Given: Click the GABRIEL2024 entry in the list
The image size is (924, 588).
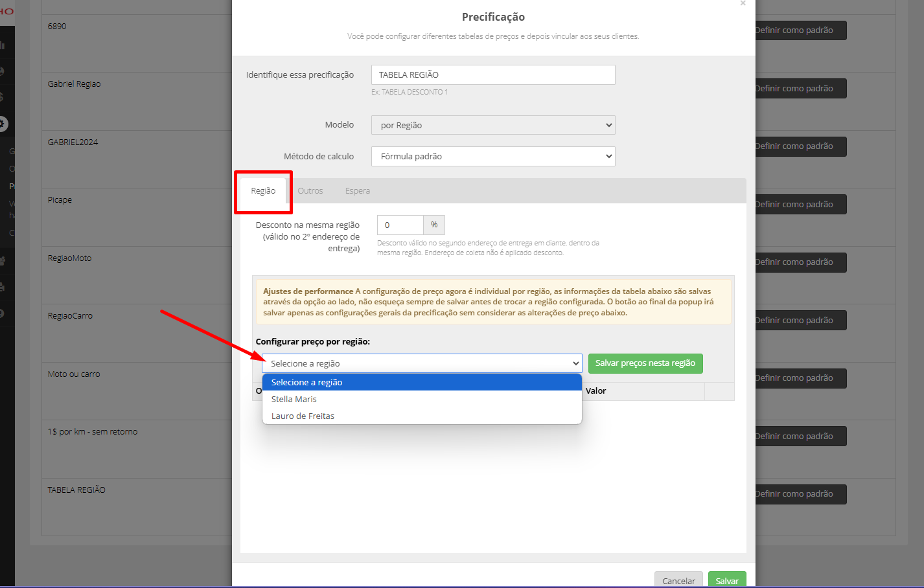Looking at the screenshot, I should 73,142.
